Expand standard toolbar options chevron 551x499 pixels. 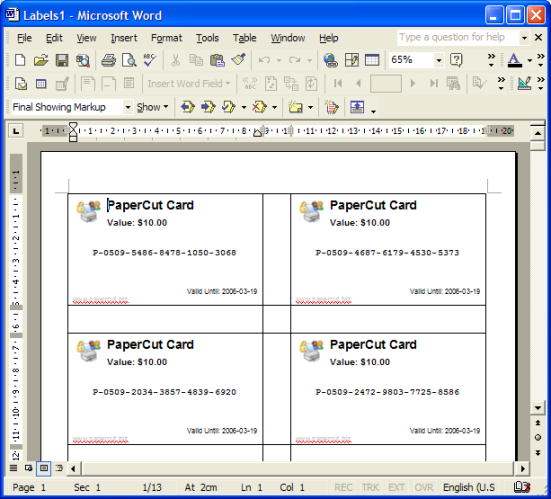point(491,60)
